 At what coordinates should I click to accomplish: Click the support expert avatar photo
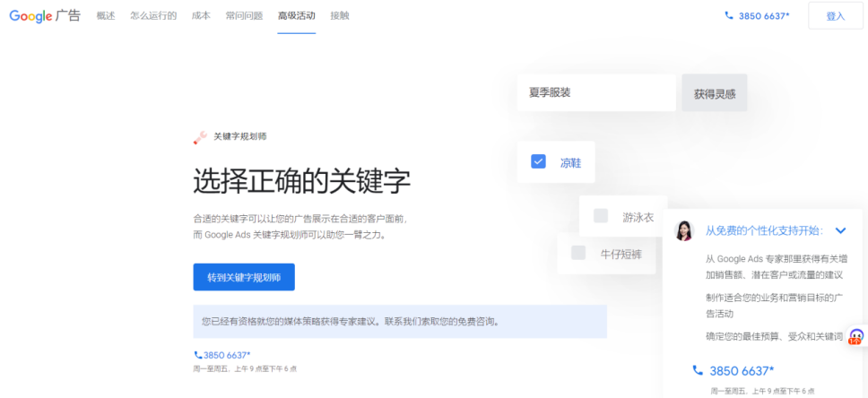point(683,230)
